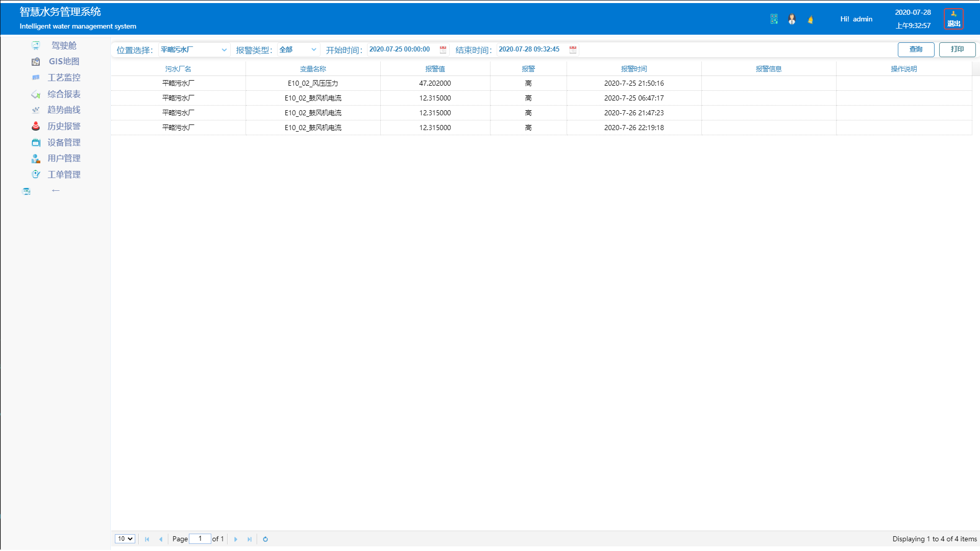This screenshot has width=980, height=551.
Task: Click the admin avatar icon
Action: point(792,19)
